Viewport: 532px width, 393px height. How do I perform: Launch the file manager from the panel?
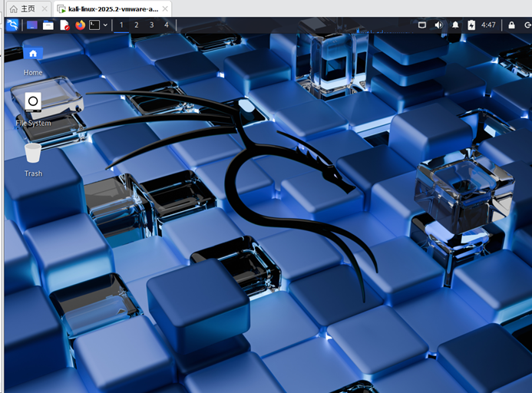click(x=48, y=25)
